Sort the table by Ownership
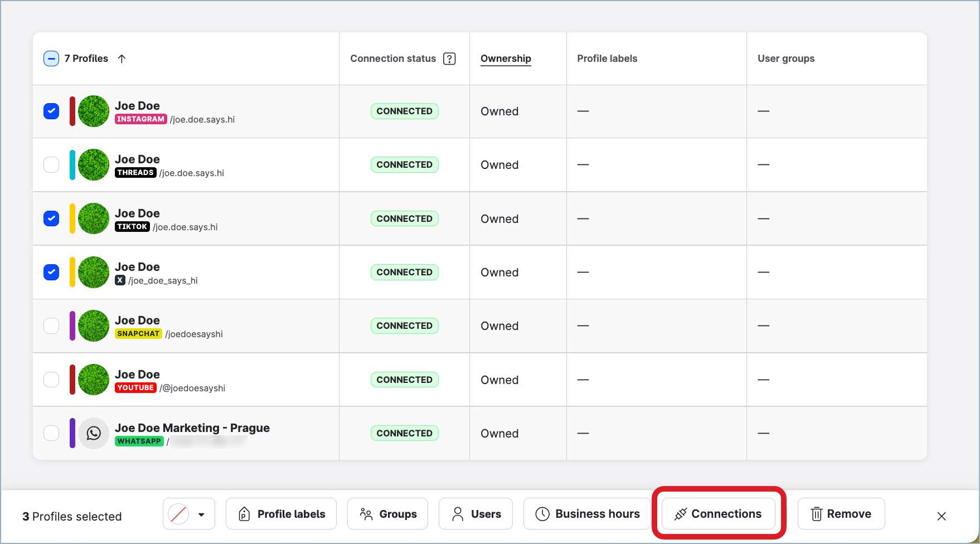Viewport: 980px width, 544px height. [x=505, y=58]
